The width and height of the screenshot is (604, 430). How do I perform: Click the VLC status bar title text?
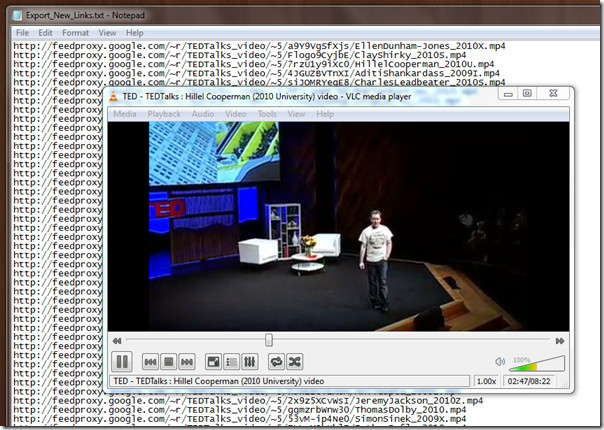point(219,381)
